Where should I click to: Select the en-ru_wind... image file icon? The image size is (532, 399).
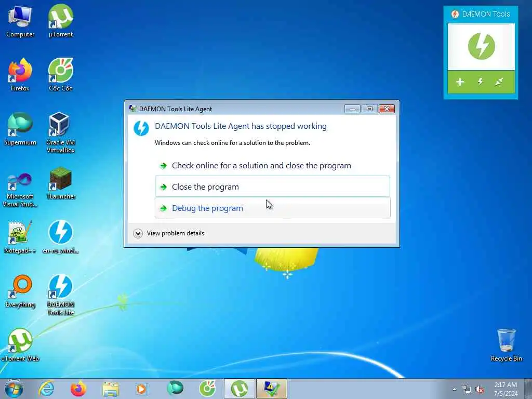[61, 237]
